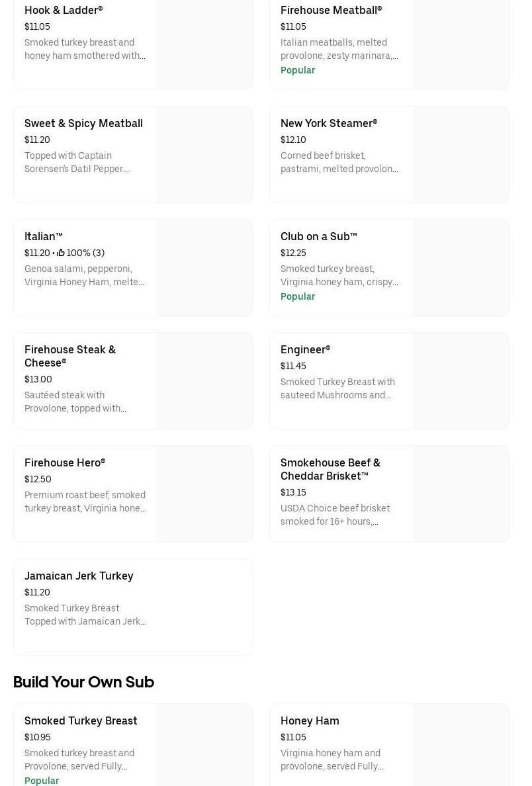
Task: Select Honey Ham build-your-own sub
Action: 310,720
